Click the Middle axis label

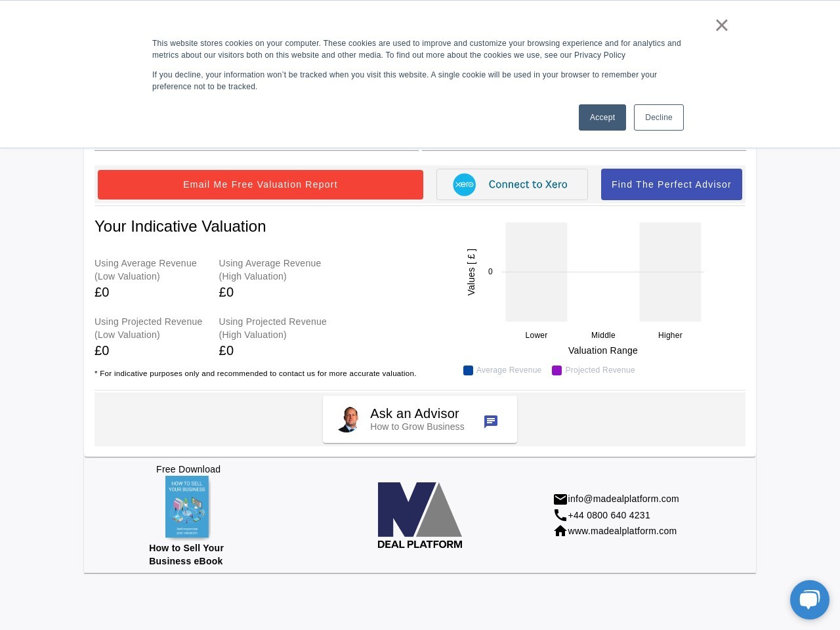coord(603,335)
